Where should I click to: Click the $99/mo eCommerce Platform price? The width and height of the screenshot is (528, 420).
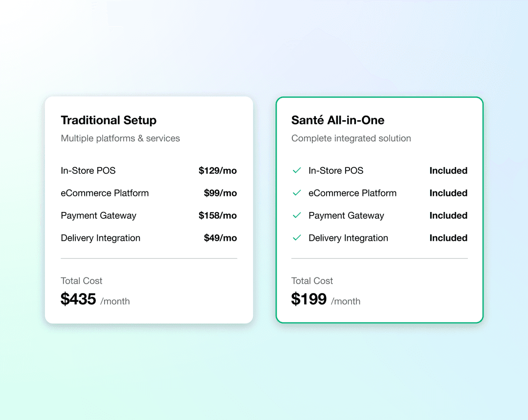tap(220, 193)
